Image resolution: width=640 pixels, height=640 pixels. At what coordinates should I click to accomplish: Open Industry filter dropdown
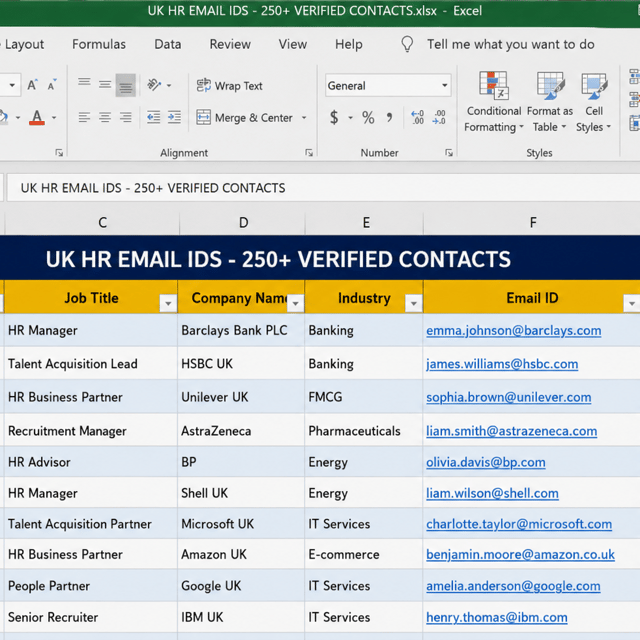click(x=413, y=304)
